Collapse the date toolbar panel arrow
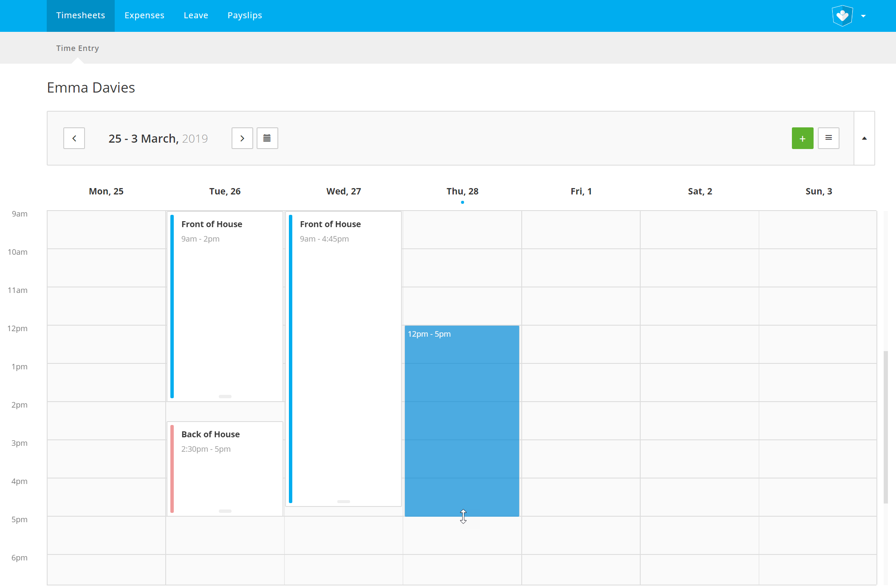 coord(864,138)
